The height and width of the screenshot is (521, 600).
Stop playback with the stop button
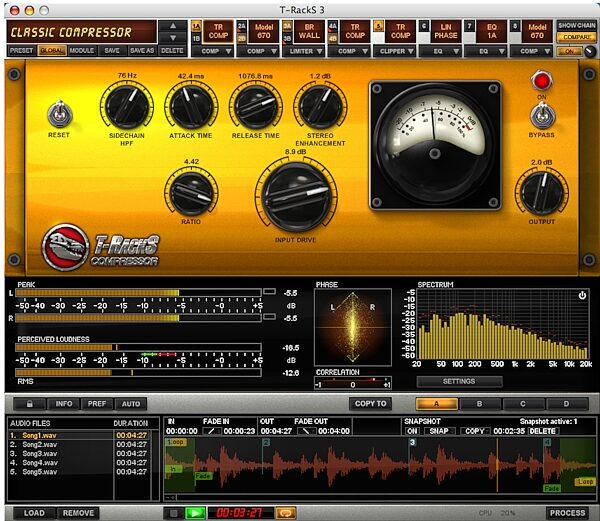tap(173, 513)
